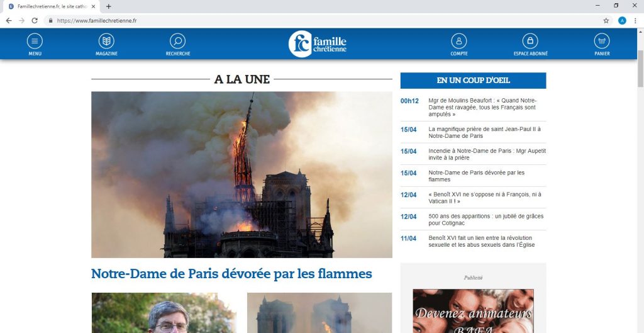
Task: Click the Magazine book icon
Action: [x=106, y=42]
